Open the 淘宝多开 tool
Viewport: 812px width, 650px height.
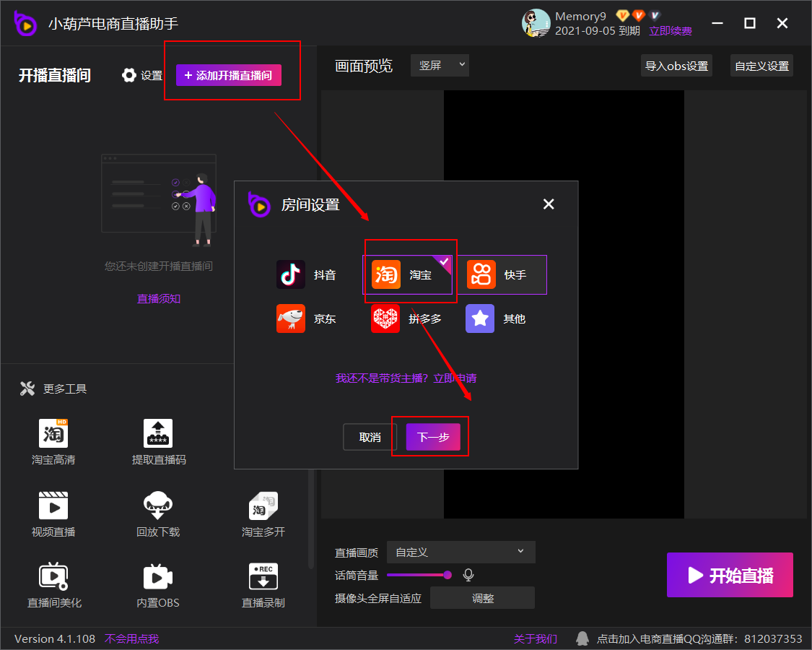263,514
